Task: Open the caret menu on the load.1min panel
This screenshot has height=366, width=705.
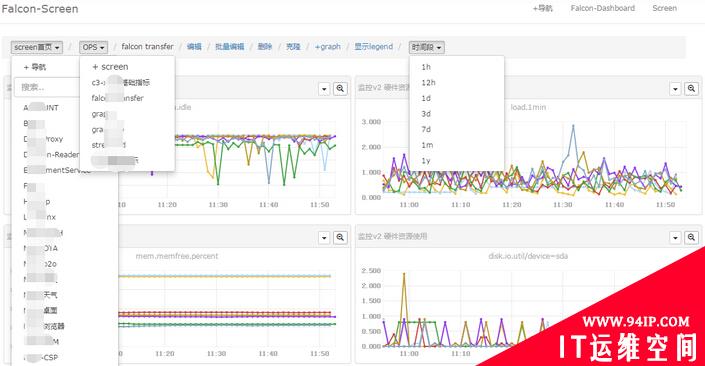Action: click(x=675, y=89)
